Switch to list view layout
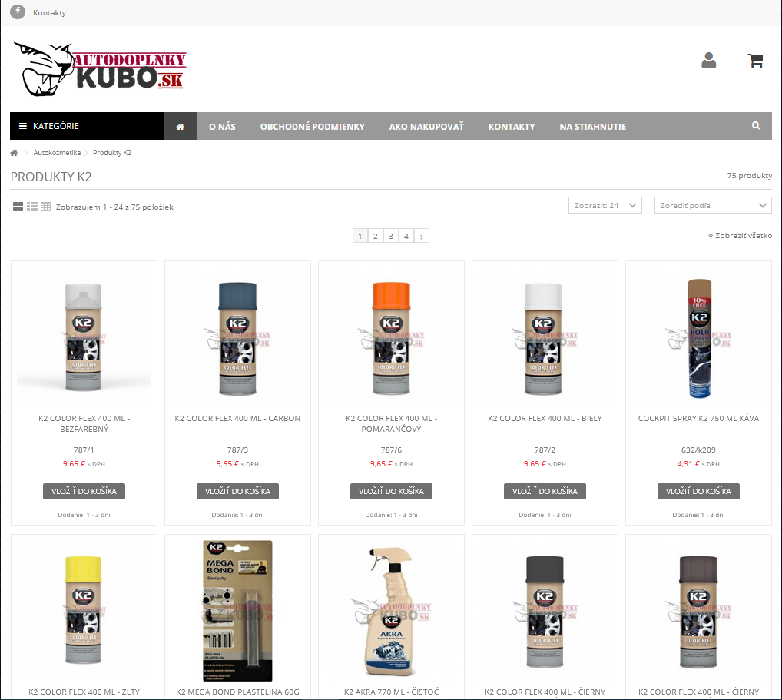Viewport: 782px width, 700px height. [x=32, y=207]
